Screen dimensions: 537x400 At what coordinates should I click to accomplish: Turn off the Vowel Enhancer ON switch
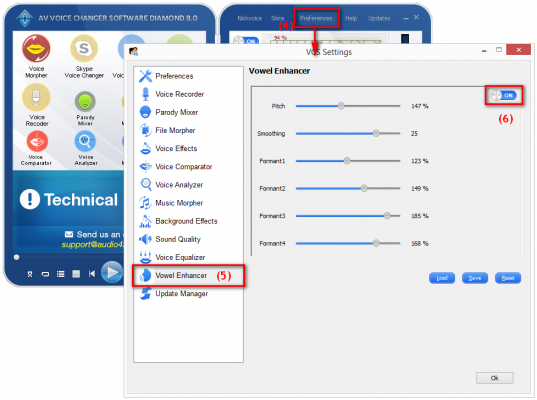(503, 95)
